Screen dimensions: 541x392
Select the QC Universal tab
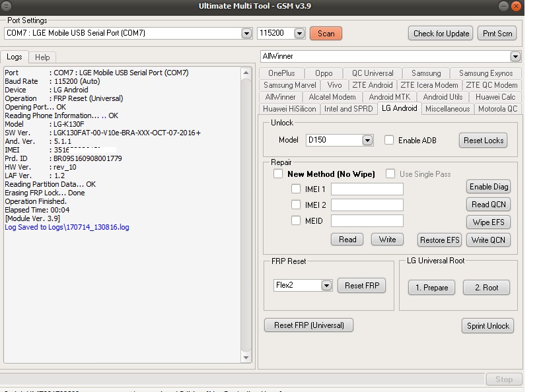click(373, 73)
